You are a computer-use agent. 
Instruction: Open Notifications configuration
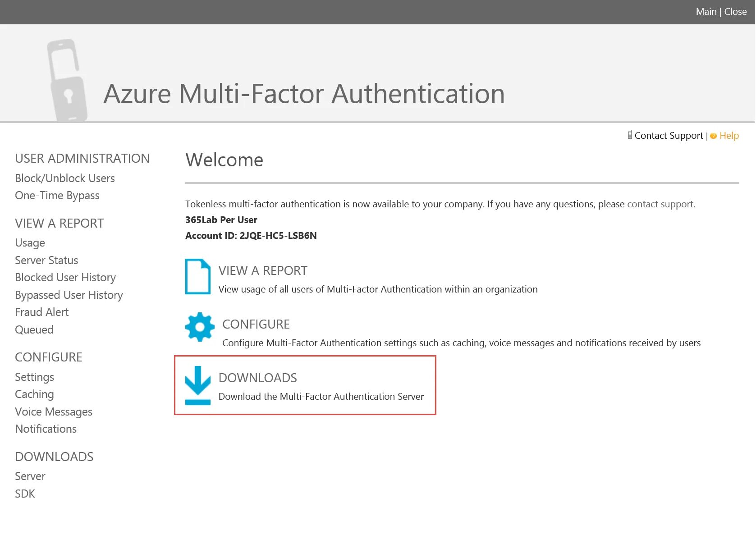point(46,429)
